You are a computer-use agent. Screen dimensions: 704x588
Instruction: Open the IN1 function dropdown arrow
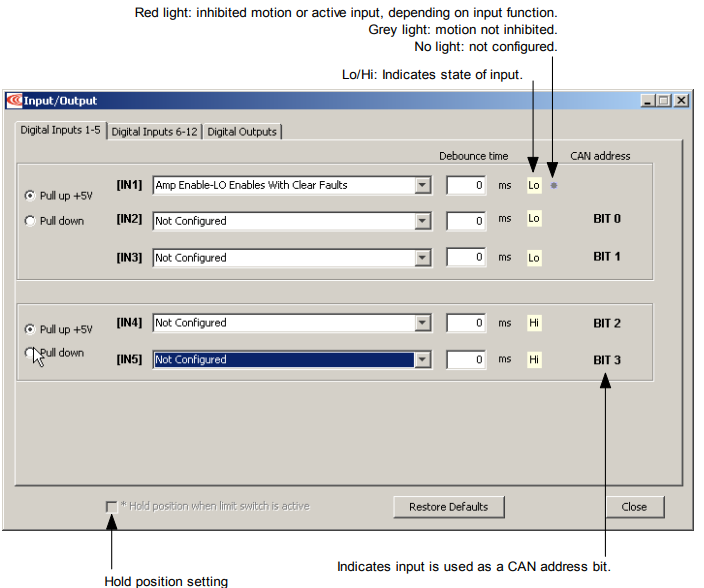[x=422, y=185]
